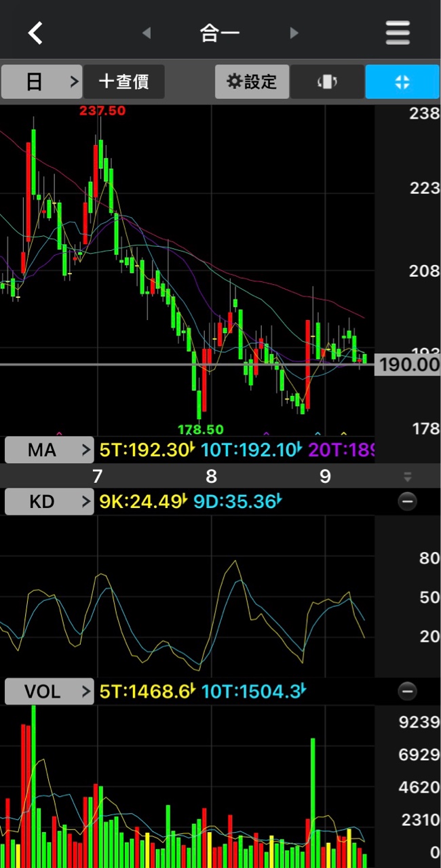Rotate the chart to landscape view
This screenshot has width=441, height=868.
click(327, 82)
